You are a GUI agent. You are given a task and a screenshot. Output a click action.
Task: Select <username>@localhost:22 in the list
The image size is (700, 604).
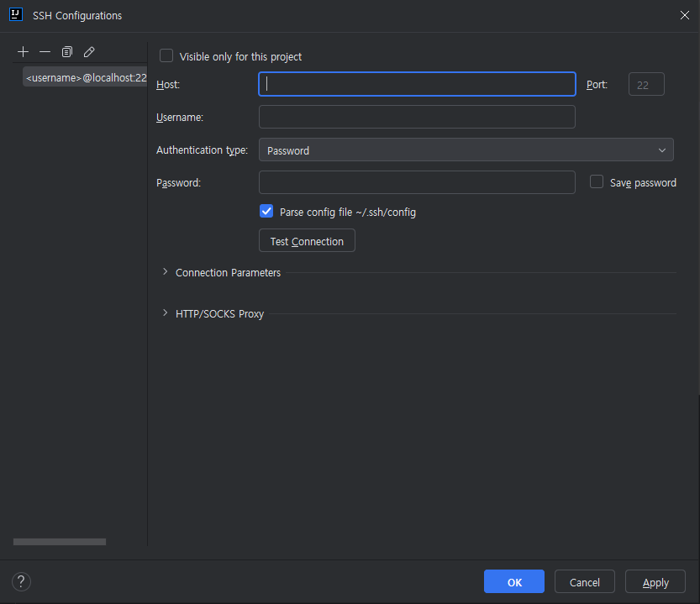pos(85,77)
